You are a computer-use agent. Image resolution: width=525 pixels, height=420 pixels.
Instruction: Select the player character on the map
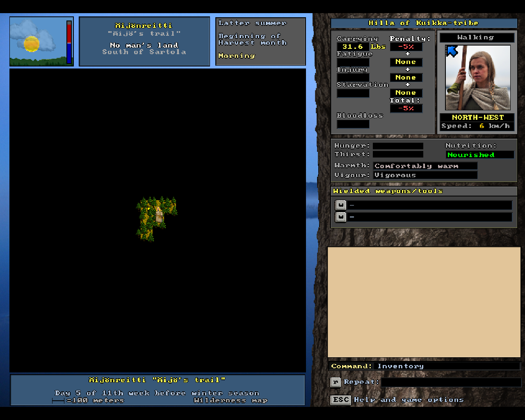coord(159,215)
